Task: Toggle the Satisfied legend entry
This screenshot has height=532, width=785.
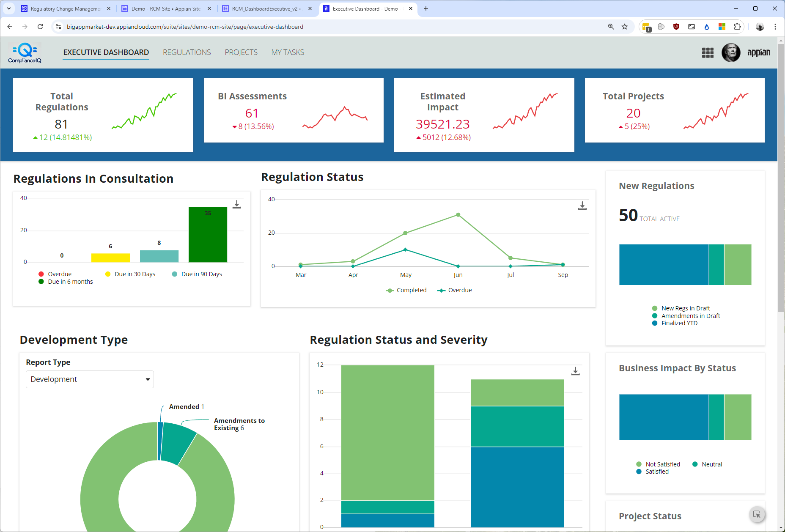Action: (x=653, y=472)
